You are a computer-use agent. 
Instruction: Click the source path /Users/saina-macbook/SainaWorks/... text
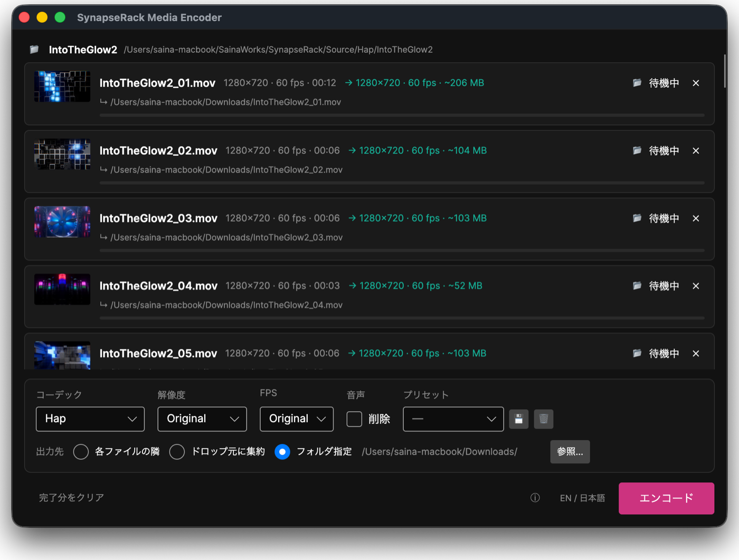click(x=278, y=50)
